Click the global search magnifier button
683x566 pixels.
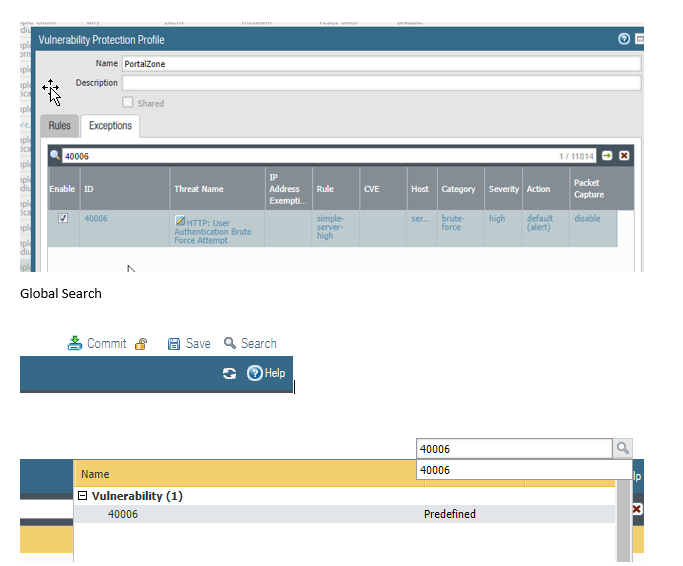click(622, 448)
